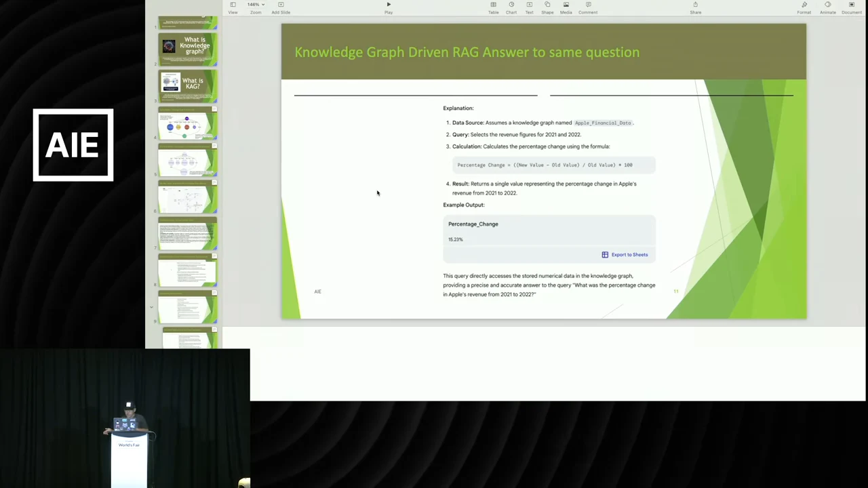Select slide 8 thumbnail in navigator
The width and height of the screenshot is (868, 488).
click(188, 270)
